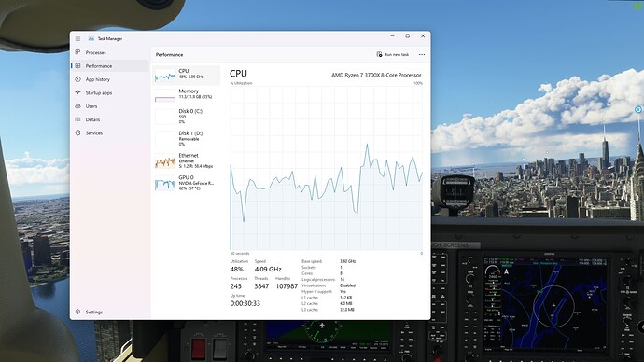Click the AMD Ryzen 7 3700X processor name
This screenshot has width=644, height=362.
[x=376, y=75]
